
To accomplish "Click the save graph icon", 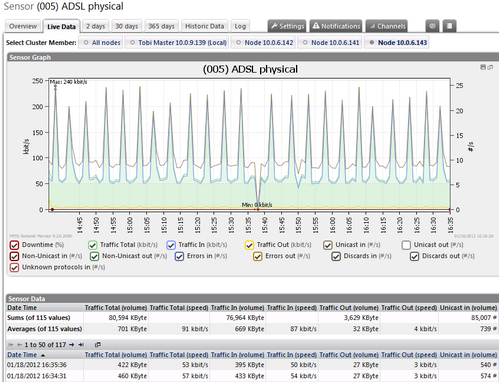I will 483,67.
